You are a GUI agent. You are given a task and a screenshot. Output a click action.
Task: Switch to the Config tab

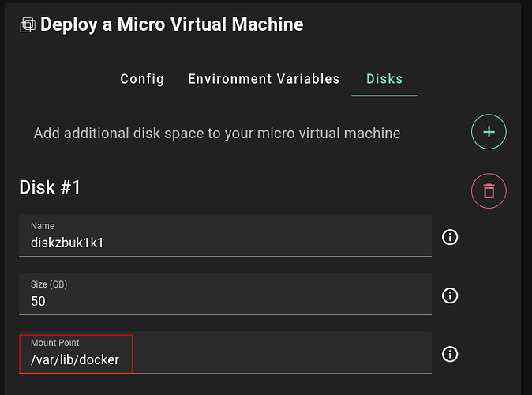click(142, 79)
